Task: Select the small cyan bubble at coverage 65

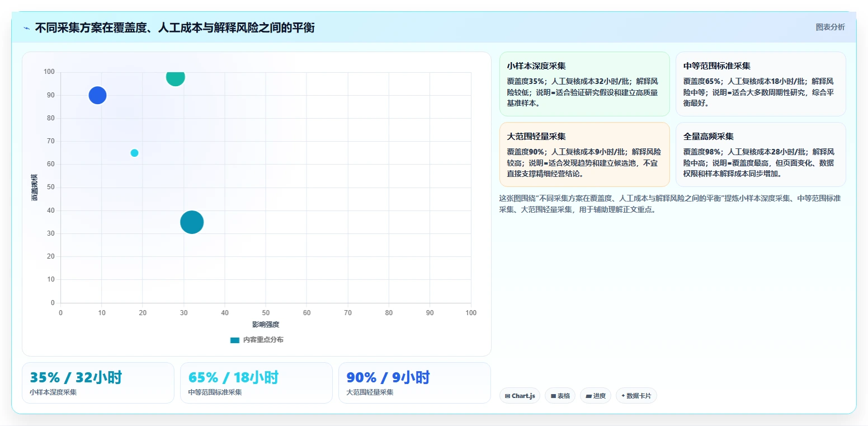Action: point(134,153)
